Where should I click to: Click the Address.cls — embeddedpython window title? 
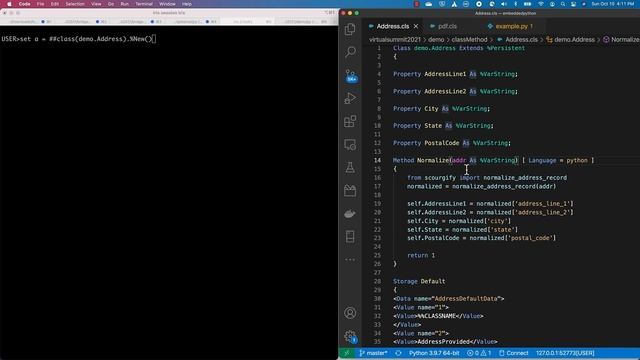point(505,13)
